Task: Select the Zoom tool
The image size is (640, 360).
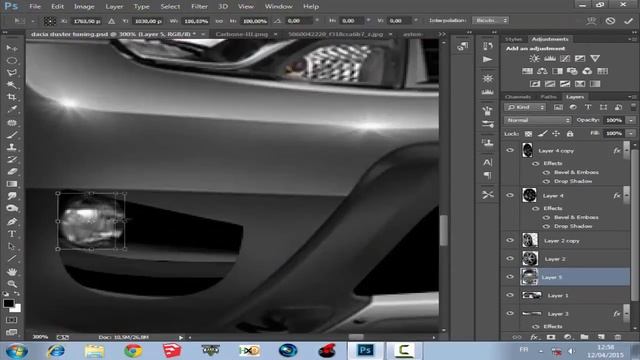Action: pyautogui.click(x=11, y=284)
